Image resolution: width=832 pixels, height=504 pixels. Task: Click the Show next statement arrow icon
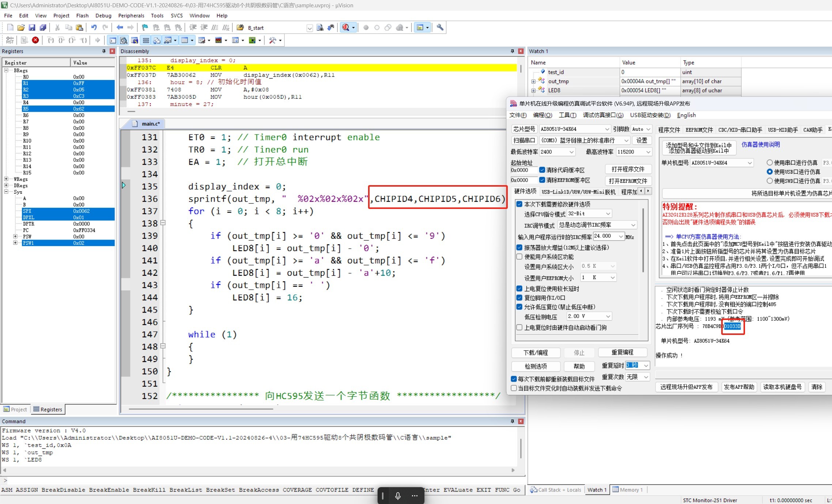click(x=97, y=40)
